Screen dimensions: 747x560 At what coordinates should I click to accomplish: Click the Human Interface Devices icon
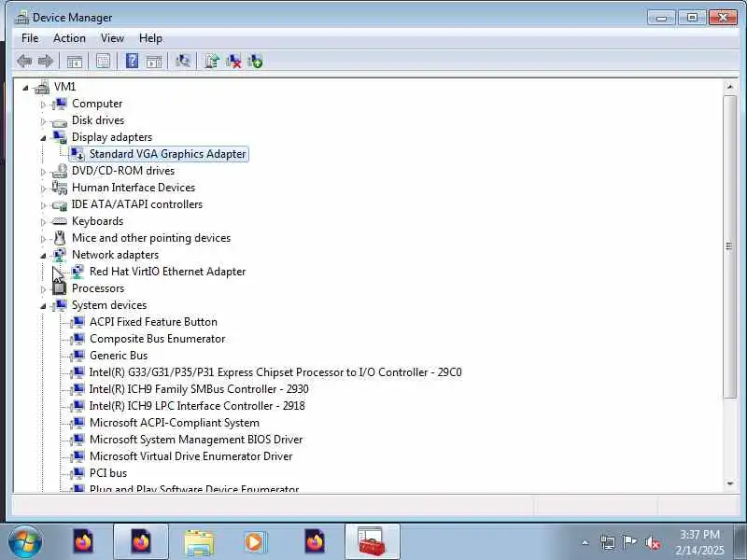point(60,188)
